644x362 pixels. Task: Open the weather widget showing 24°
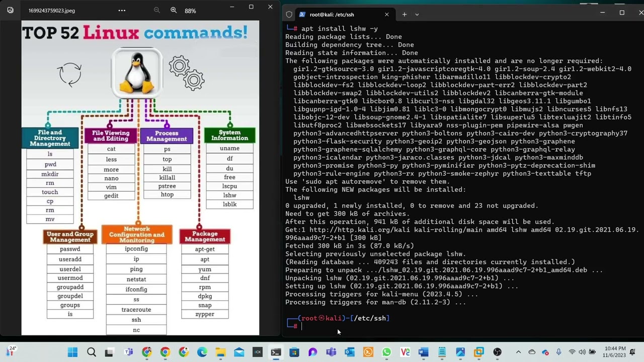(x=12, y=351)
